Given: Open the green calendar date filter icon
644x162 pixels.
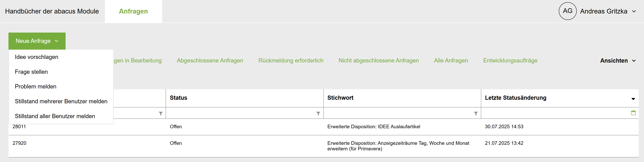Looking at the screenshot, I should (x=633, y=113).
